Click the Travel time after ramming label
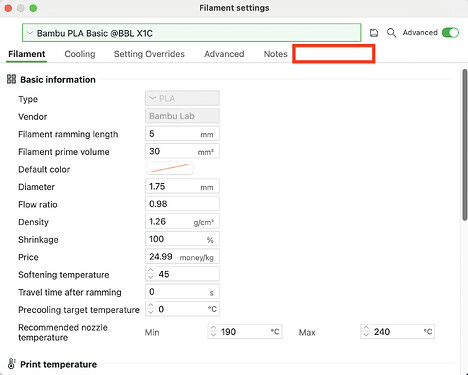Image resolution: width=468 pixels, height=375 pixels. click(70, 292)
